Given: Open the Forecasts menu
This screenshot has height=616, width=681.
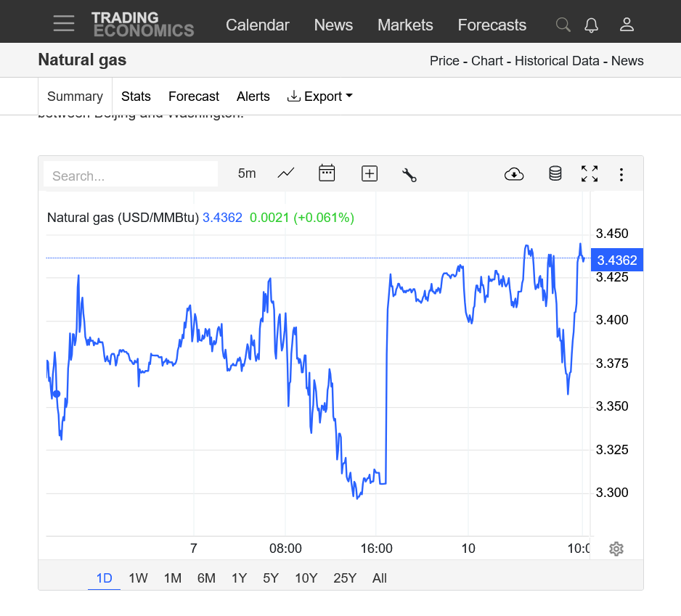Looking at the screenshot, I should (492, 25).
